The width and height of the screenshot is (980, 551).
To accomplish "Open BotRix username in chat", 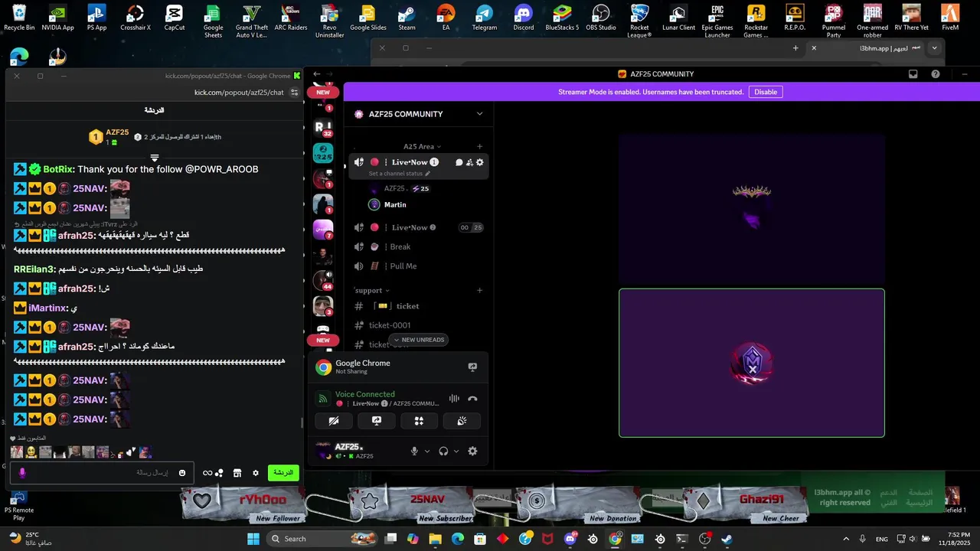I will 57,169.
